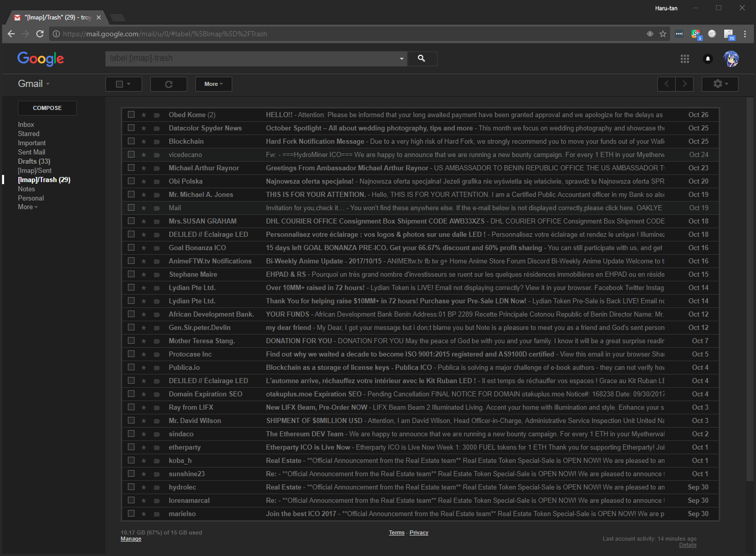Viewport: 756px width, 556px height.
Task: Bookmark this page with the star
Action: [x=663, y=34]
